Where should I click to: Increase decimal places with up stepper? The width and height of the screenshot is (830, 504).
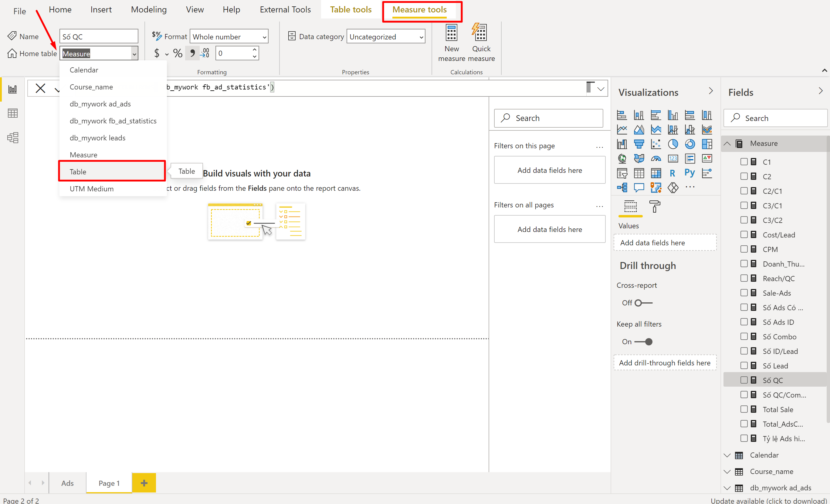coord(255,49)
